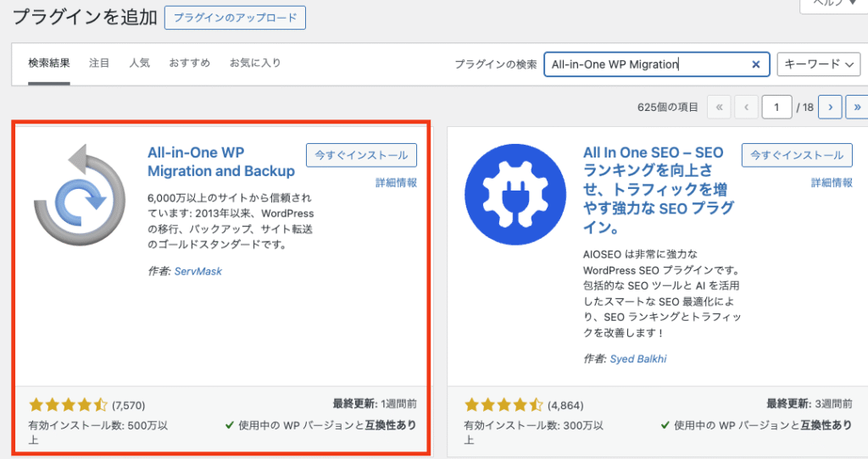Switch to the 検索結果 tab
The width and height of the screenshot is (868, 459).
pyautogui.click(x=49, y=64)
